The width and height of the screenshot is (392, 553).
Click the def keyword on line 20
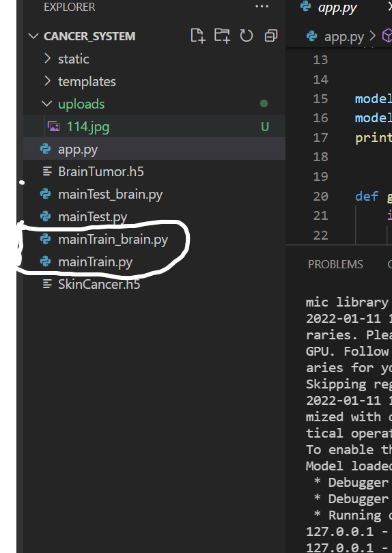367,196
